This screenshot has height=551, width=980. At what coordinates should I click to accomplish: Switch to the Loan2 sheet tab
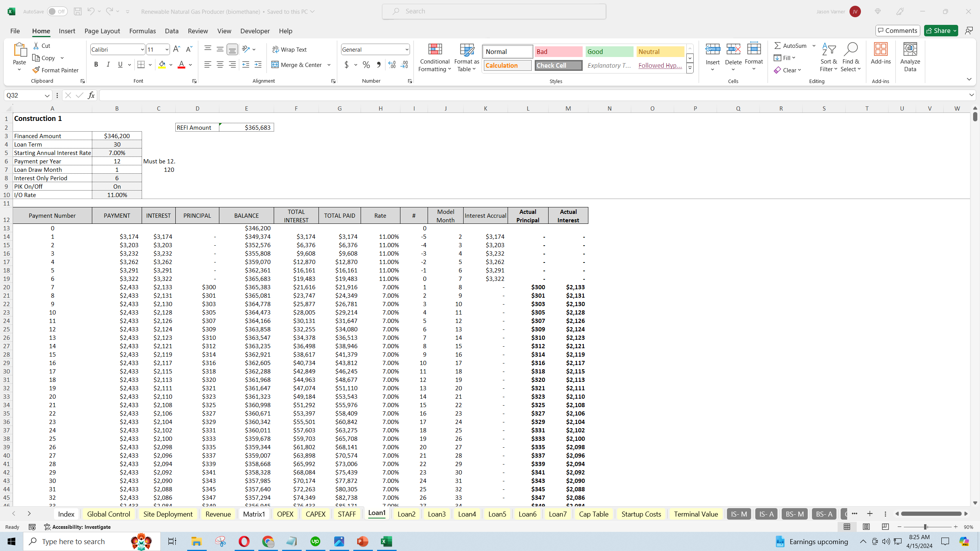click(406, 514)
